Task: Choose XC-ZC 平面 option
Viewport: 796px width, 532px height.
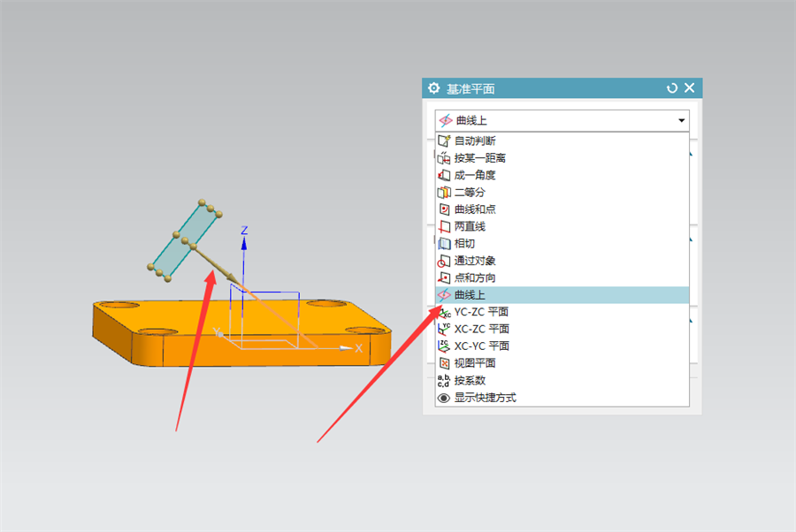Action: (562, 329)
